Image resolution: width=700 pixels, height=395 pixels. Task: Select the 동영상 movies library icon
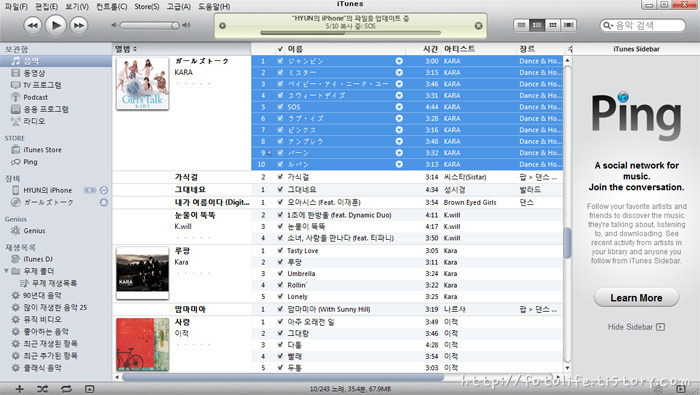(16, 73)
